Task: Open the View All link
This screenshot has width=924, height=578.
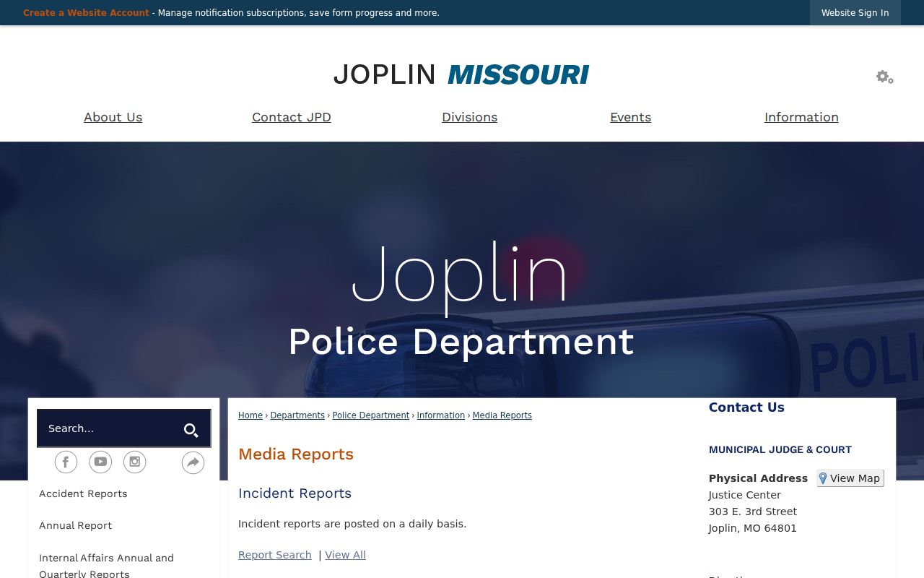Action: [345, 555]
